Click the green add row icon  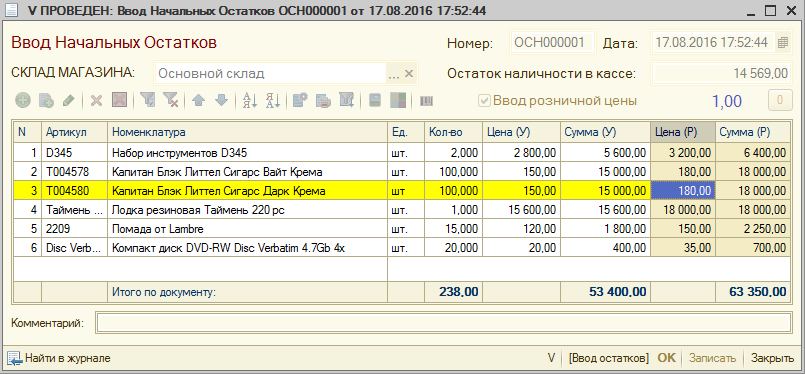pyautogui.click(x=23, y=100)
